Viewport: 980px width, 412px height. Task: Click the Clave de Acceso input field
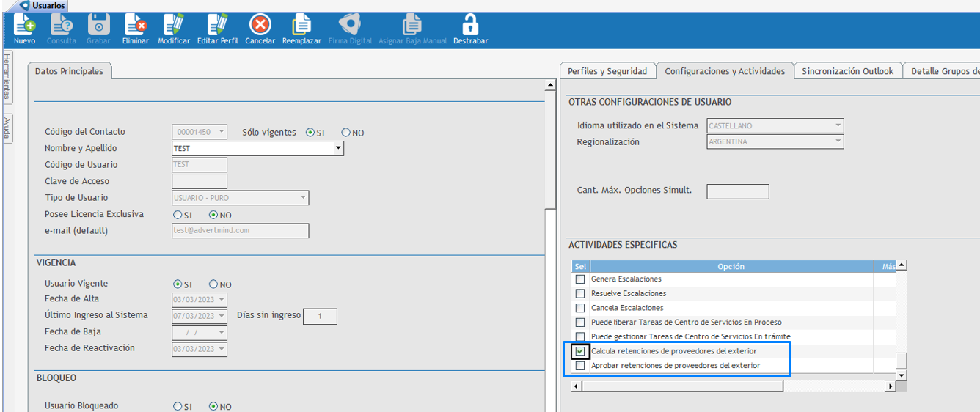[x=199, y=181]
